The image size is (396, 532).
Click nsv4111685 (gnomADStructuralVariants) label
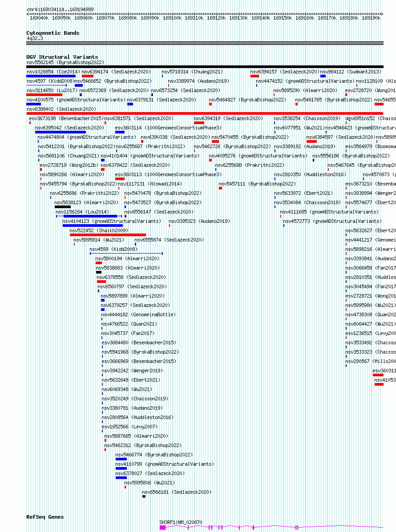[x=329, y=212]
